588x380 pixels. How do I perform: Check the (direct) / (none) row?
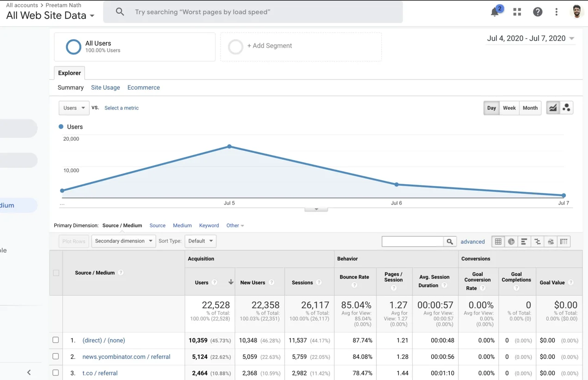(55, 340)
